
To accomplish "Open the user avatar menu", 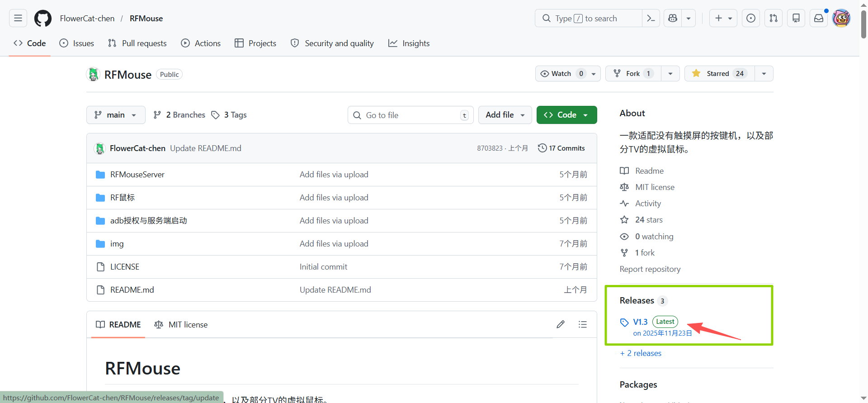I will pyautogui.click(x=841, y=18).
